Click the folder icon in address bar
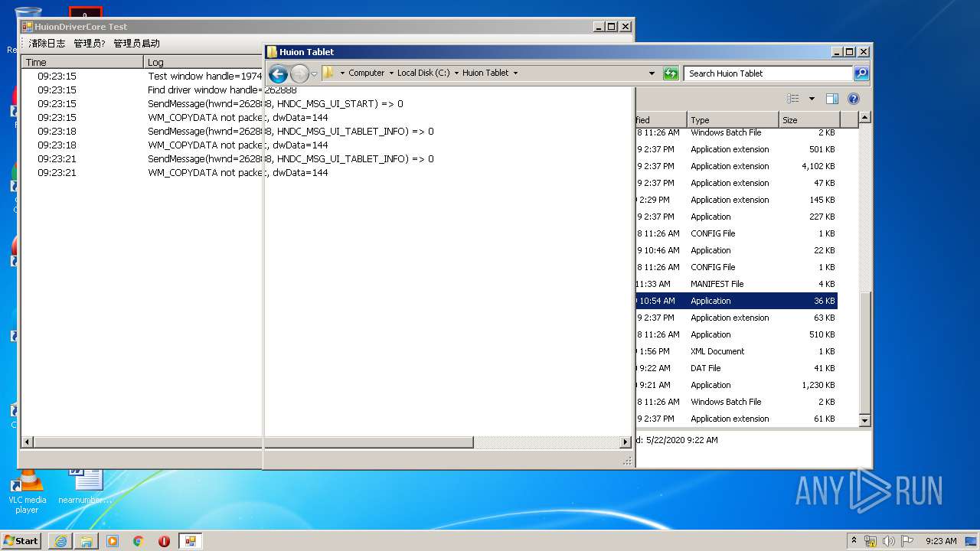The image size is (980, 551). click(x=328, y=73)
